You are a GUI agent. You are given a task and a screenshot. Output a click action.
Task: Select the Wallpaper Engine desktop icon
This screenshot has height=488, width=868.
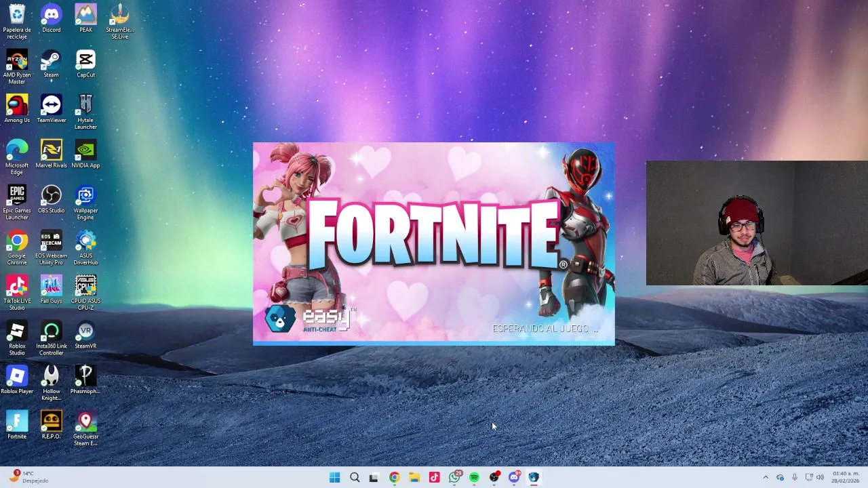click(x=85, y=203)
